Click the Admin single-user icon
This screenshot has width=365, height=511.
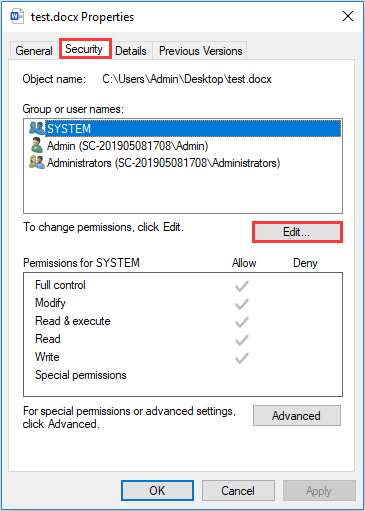[36, 145]
